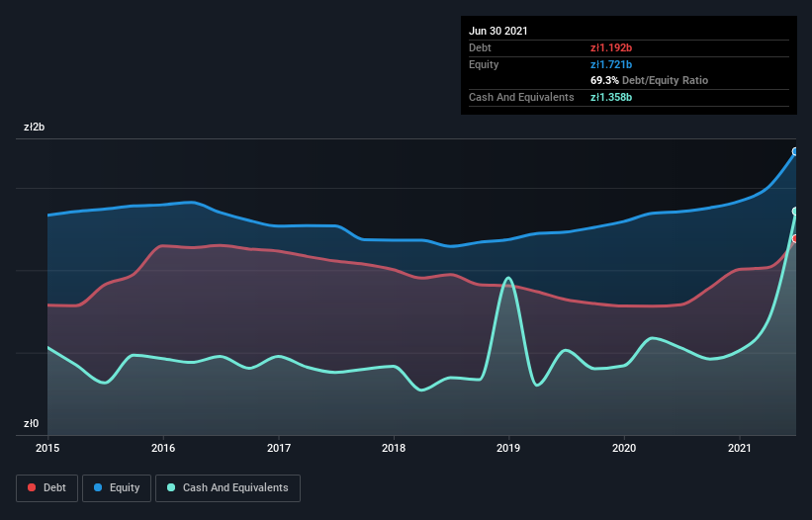Click the teal Cash And Equivalents legend dot
Screen dimensions: 812x520
point(171,487)
